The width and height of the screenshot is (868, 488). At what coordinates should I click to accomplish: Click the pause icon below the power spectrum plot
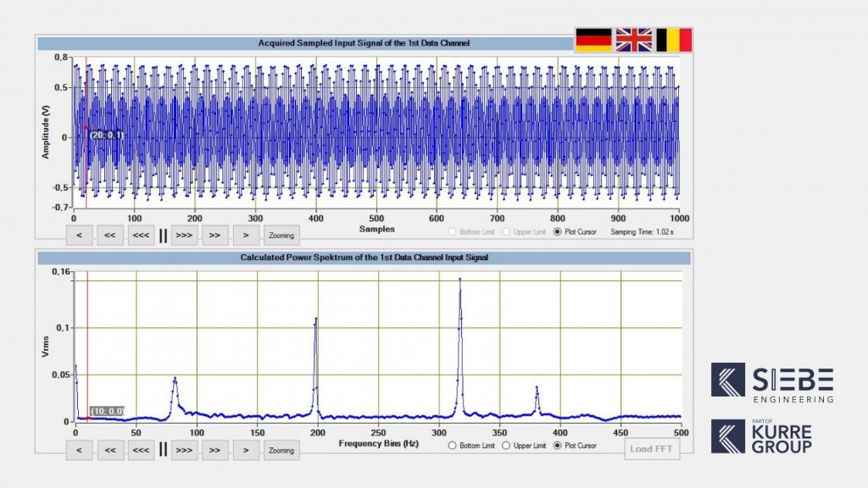161,449
